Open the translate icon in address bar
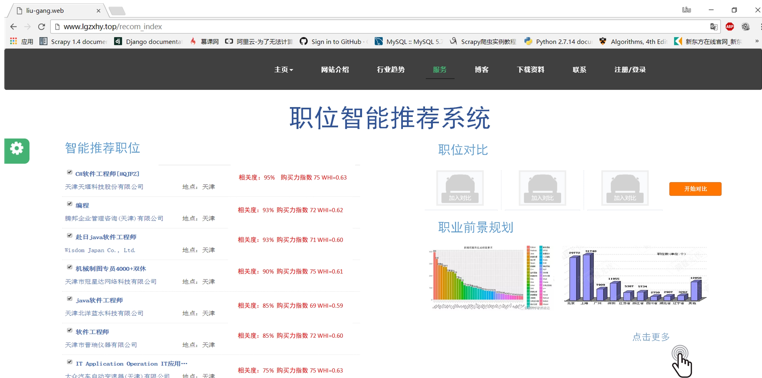 point(713,27)
